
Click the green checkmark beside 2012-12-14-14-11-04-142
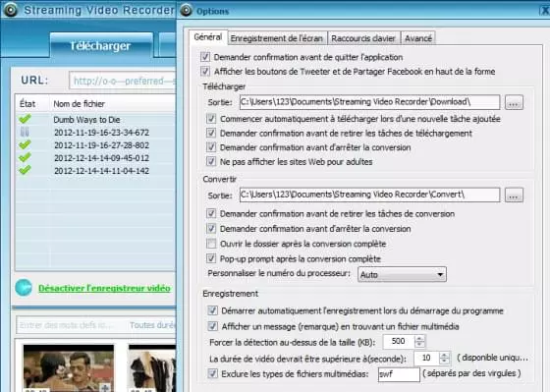(25, 170)
